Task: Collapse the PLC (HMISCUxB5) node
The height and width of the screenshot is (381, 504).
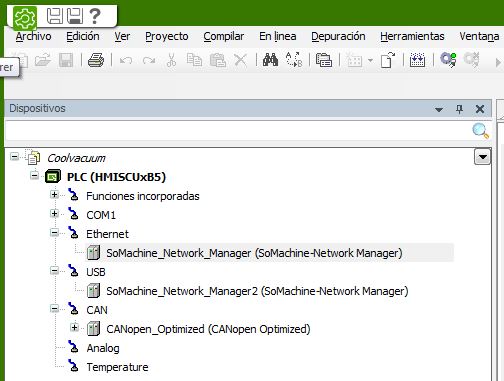Action: (x=34, y=175)
